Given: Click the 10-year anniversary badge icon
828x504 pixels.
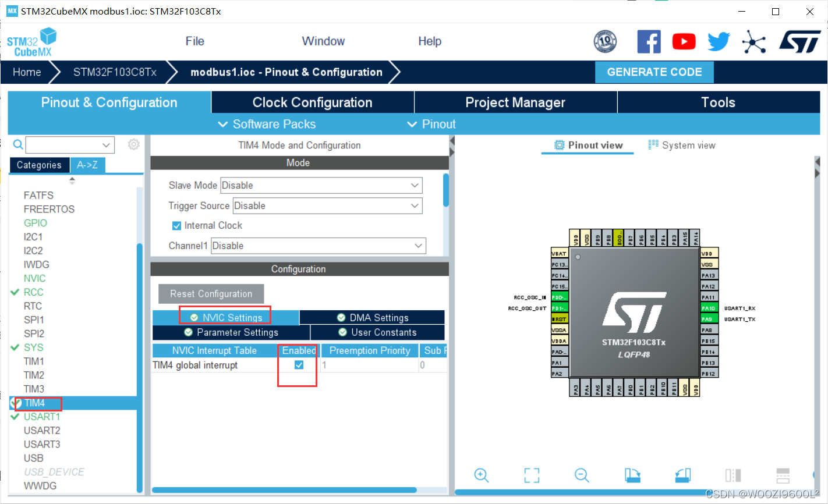Looking at the screenshot, I should pyautogui.click(x=605, y=41).
